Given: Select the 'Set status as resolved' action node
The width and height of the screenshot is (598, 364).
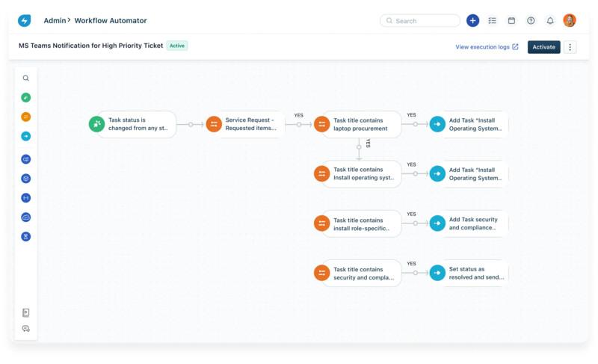Looking at the screenshot, I should [469, 274].
